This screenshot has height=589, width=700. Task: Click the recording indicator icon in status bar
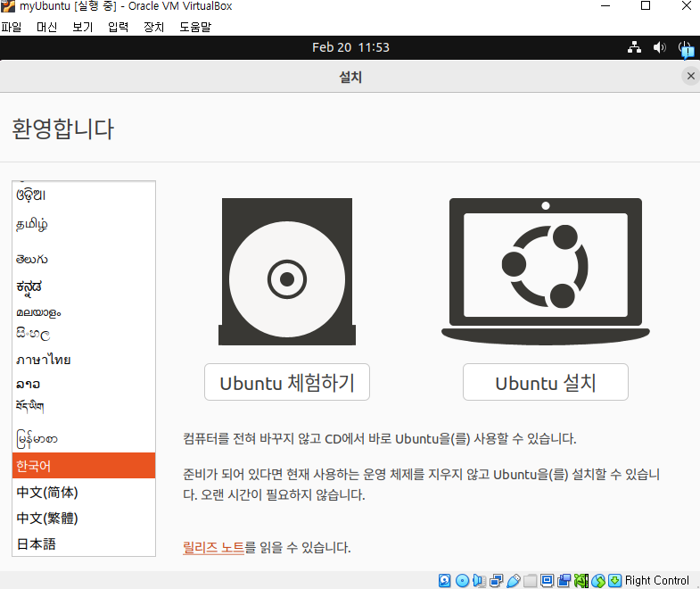(564, 580)
